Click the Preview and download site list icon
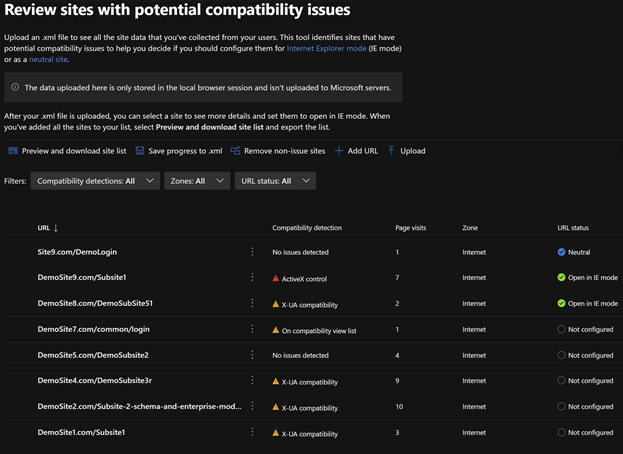The image size is (623, 454). click(x=13, y=151)
